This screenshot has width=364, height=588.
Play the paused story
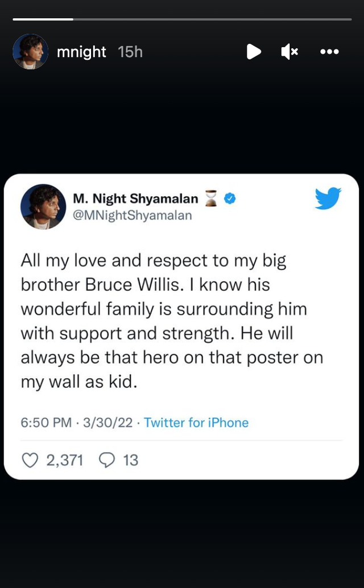point(254,52)
